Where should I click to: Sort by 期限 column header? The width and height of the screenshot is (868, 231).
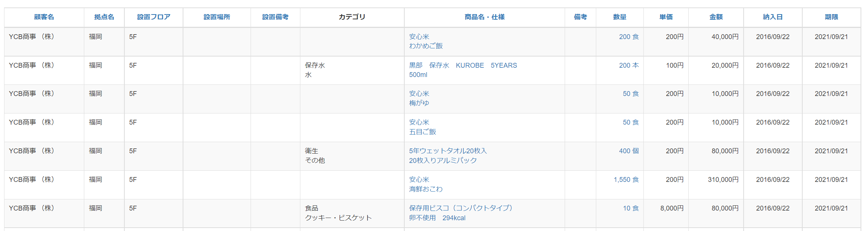(x=832, y=17)
